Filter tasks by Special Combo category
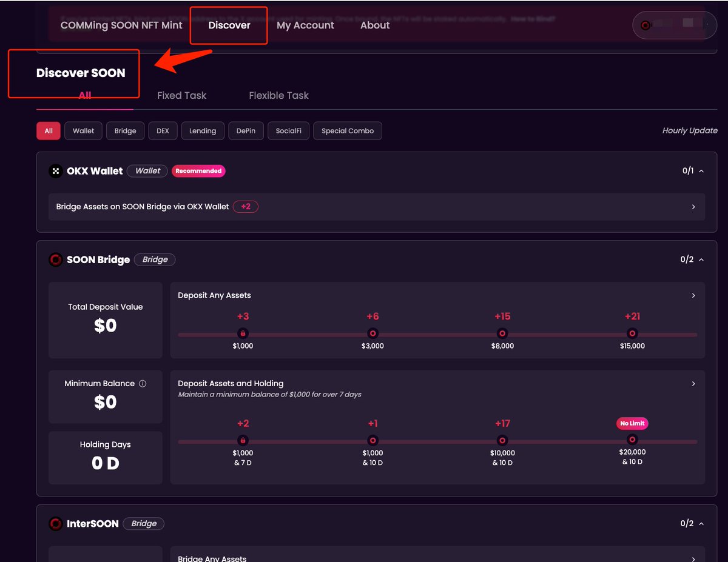 click(348, 131)
